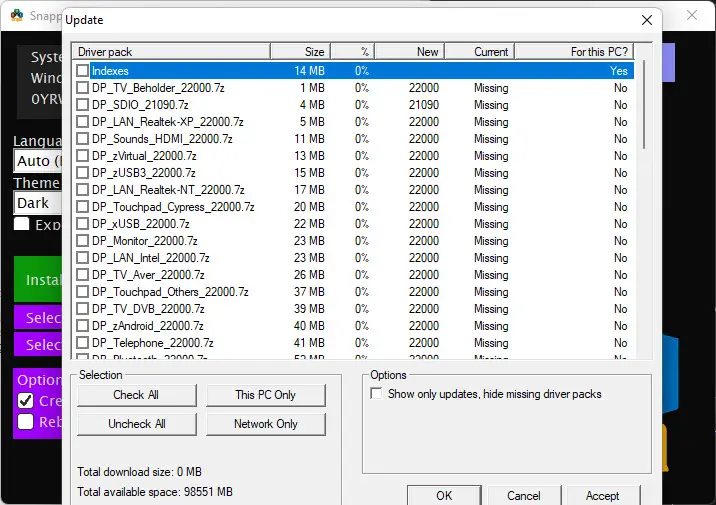The height and width of the screenshot is (505, 716).
Task: Sort list by For this PC? column header
Action: [575, 52]
